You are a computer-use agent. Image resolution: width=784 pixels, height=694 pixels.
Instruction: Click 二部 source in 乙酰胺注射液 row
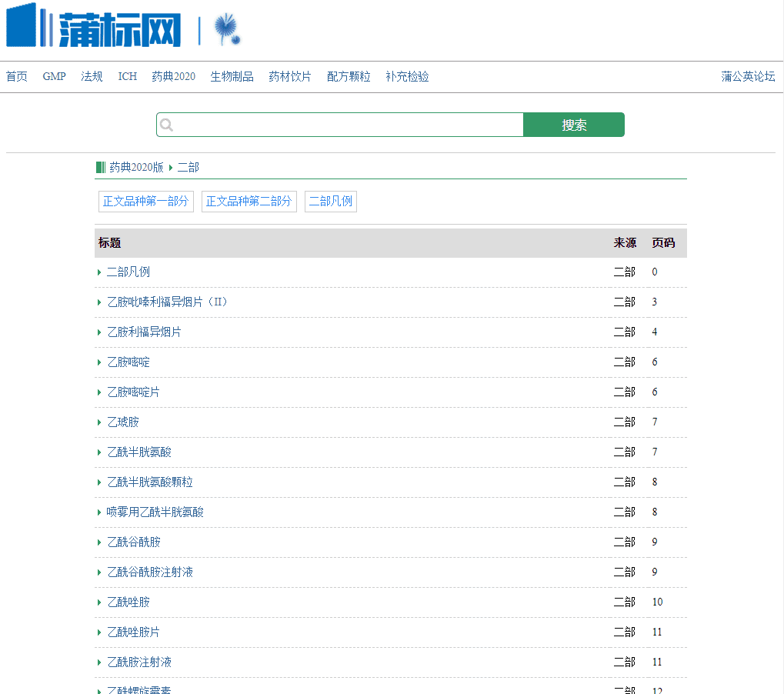point(625,662)
